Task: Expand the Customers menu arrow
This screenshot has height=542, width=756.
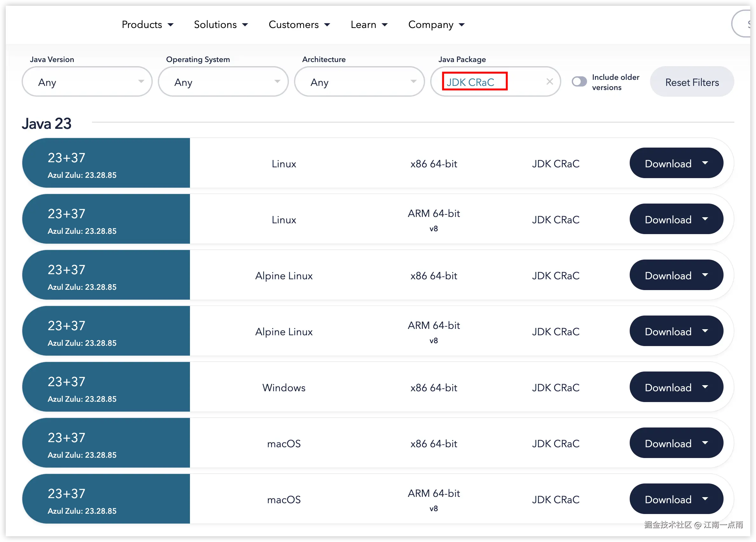Action: [x=327, y=25]
